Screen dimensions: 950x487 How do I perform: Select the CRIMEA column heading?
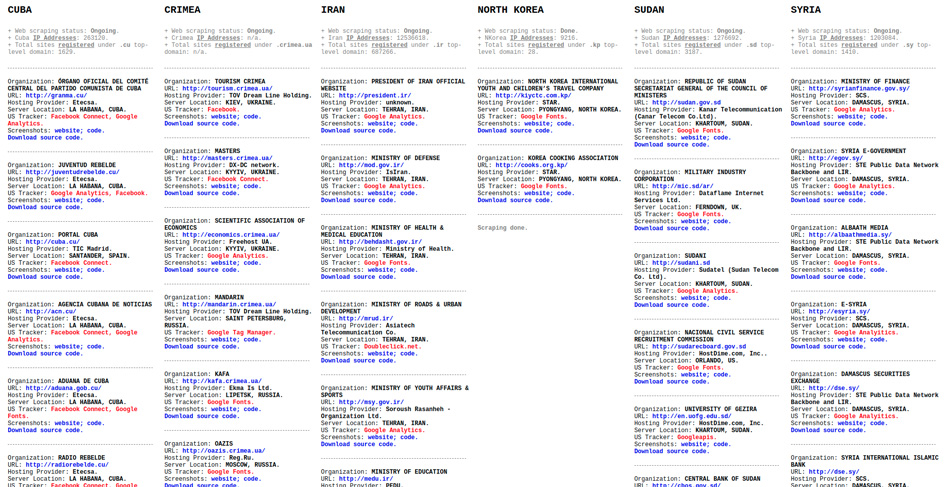tap(182, 10)
